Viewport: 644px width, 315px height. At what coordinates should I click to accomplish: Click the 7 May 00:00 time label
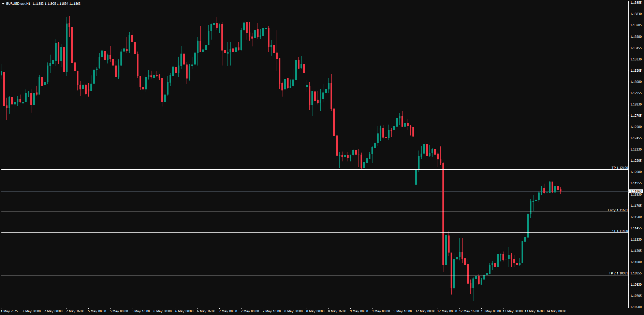228,311
